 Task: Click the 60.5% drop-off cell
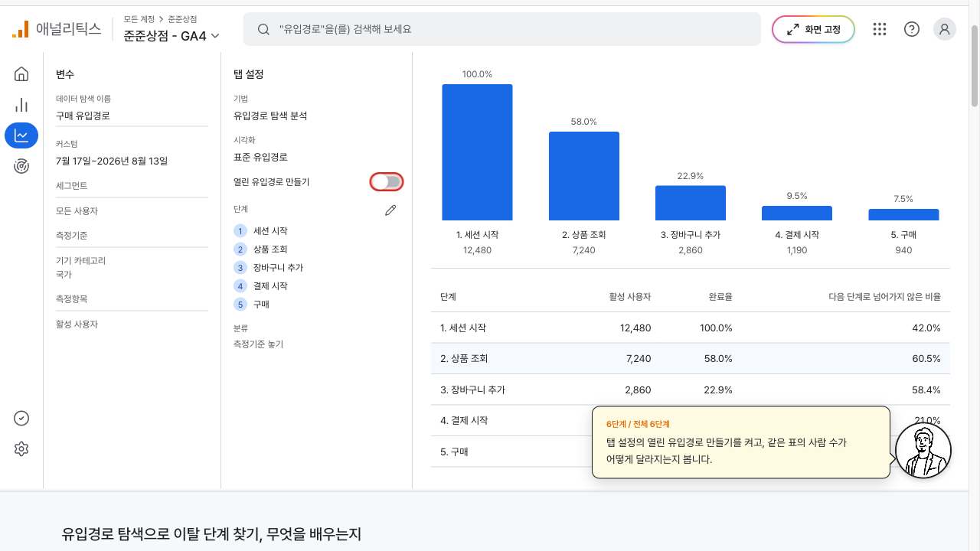tap(926, 358)
